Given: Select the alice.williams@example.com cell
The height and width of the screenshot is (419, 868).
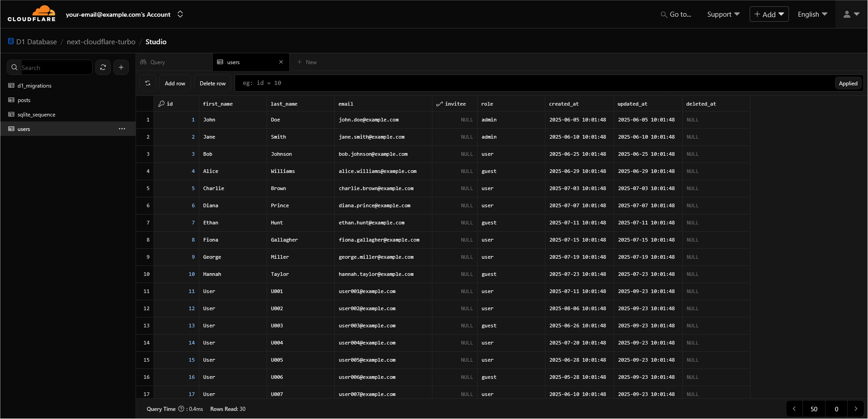Looking at the screenshot, I should (x=383, y=172).
